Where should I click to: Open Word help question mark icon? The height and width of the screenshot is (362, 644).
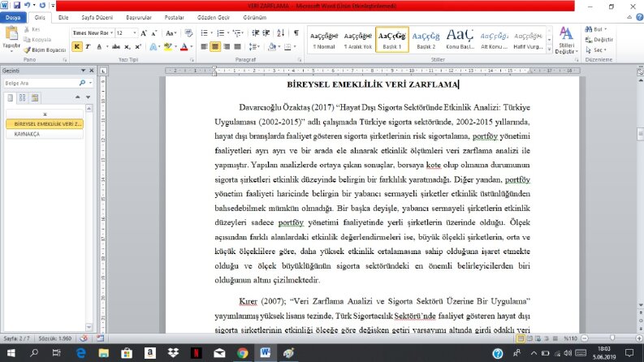click(639, 17)
